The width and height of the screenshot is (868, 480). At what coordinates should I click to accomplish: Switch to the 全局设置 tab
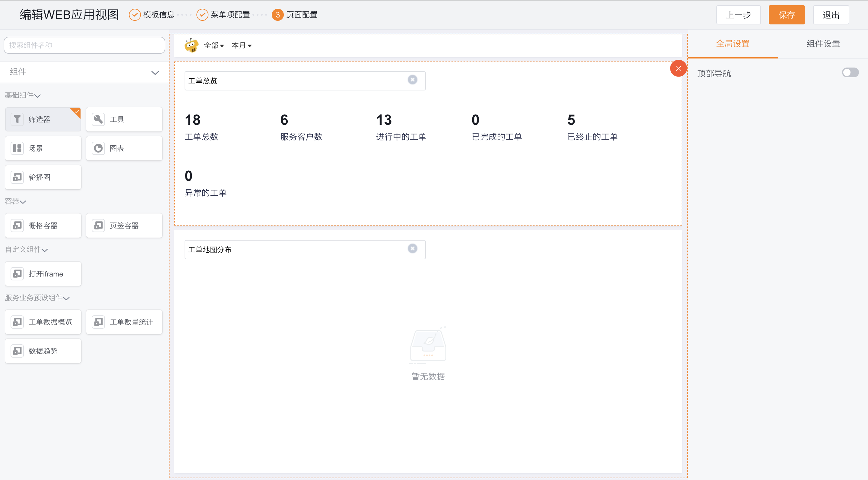coord(733,44)
